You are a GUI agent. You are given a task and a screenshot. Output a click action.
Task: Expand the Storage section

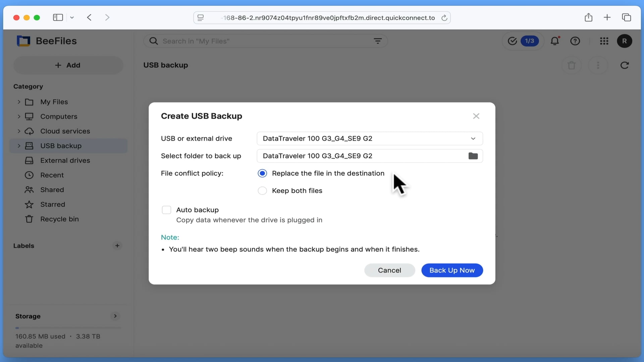[115, 316]
